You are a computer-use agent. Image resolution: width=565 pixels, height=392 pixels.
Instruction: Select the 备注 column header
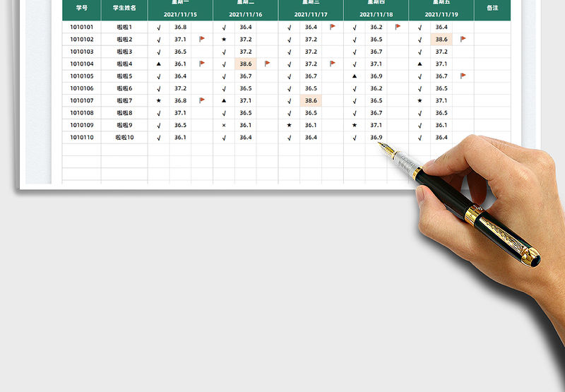click(x=492, y=8)
